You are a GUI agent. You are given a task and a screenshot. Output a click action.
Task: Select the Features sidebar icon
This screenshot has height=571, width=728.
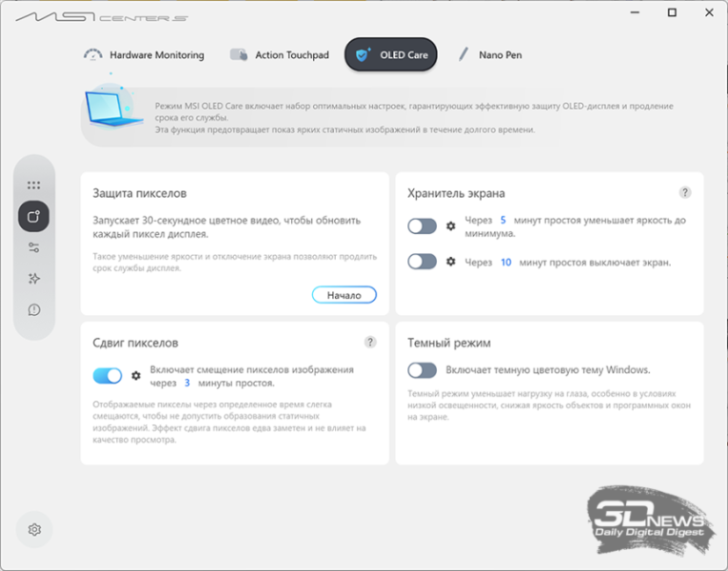(33, 216)
